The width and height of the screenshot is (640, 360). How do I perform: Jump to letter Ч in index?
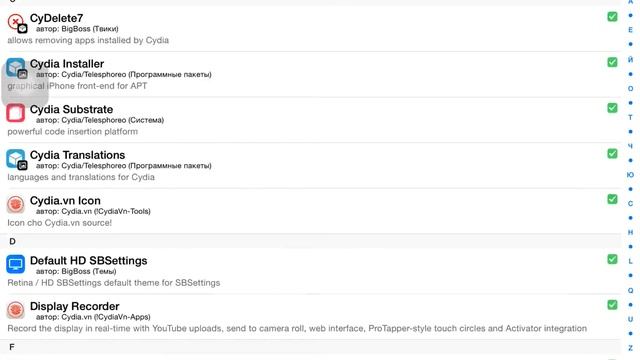click(631, 146)
